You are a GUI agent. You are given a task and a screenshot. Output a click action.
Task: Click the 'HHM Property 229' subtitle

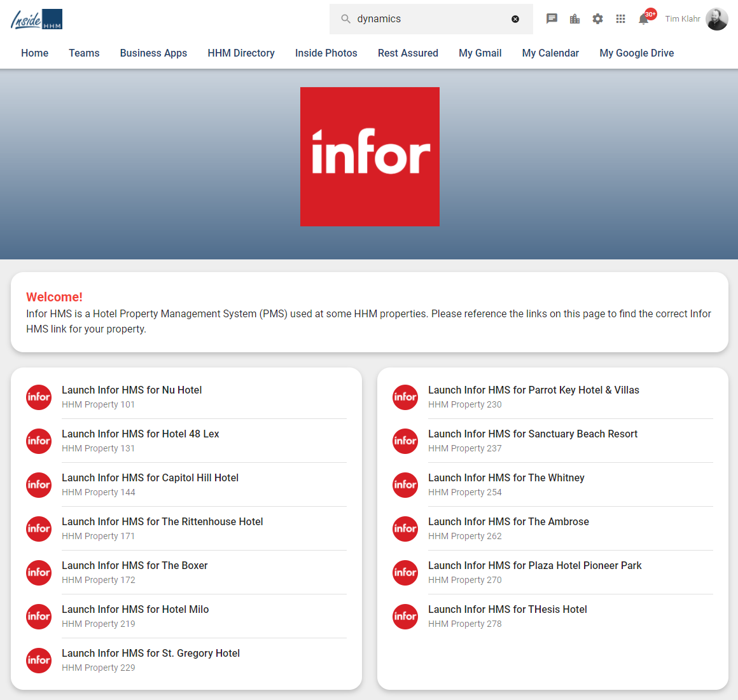coord(99,668)
